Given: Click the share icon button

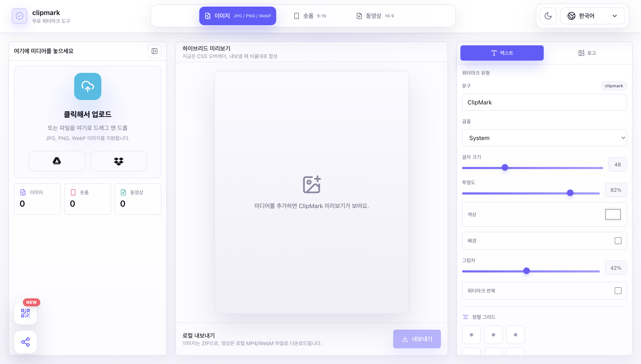Looking at the screenshot, I should tap(25, 342).
